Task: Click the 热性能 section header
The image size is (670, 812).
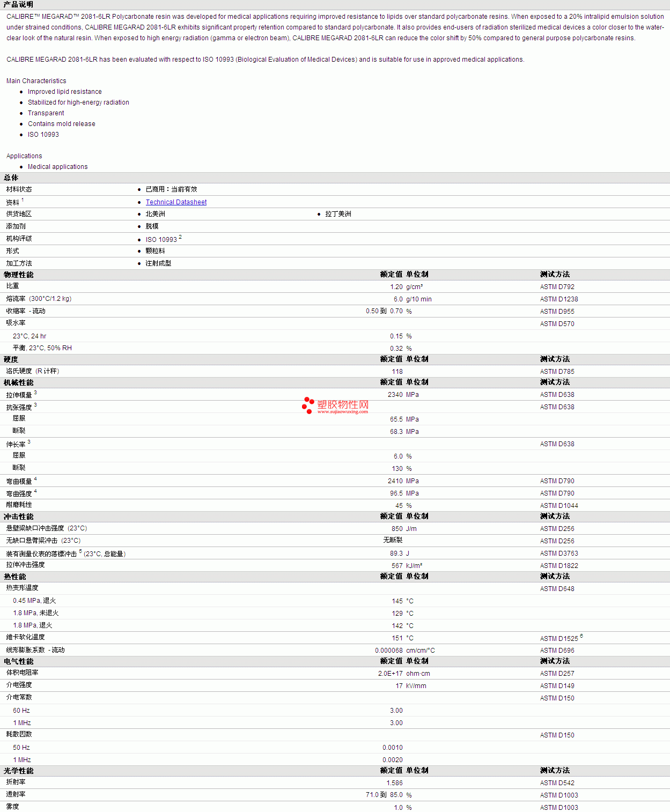Action: click(x=15, y=577)
